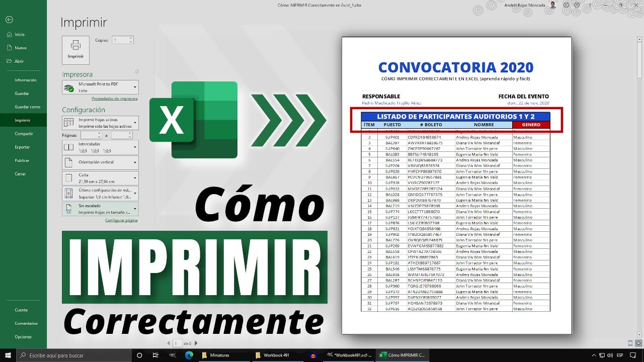Click the first Páginas from field
The image size is (644, 362).
pos(91,135)
